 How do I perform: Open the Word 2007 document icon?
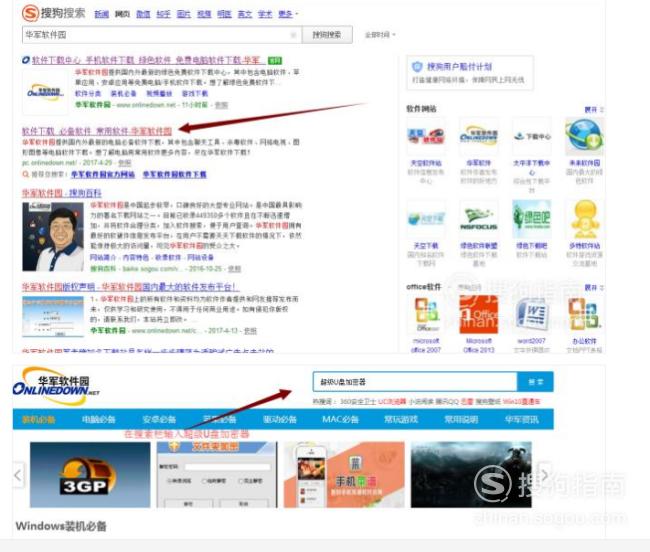532,314
